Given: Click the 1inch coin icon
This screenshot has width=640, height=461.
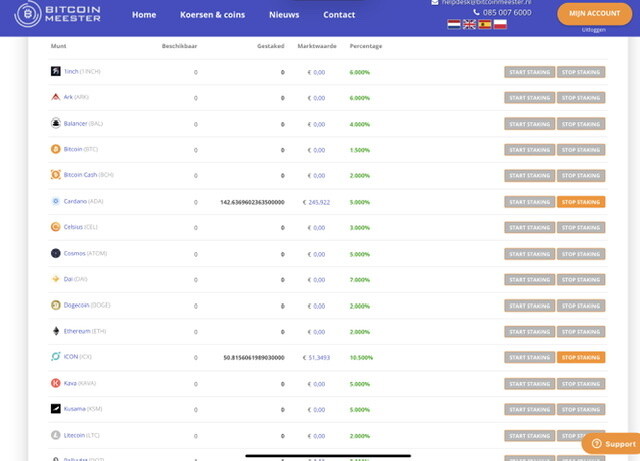Looking at the screenshot, I should point(56,71).
